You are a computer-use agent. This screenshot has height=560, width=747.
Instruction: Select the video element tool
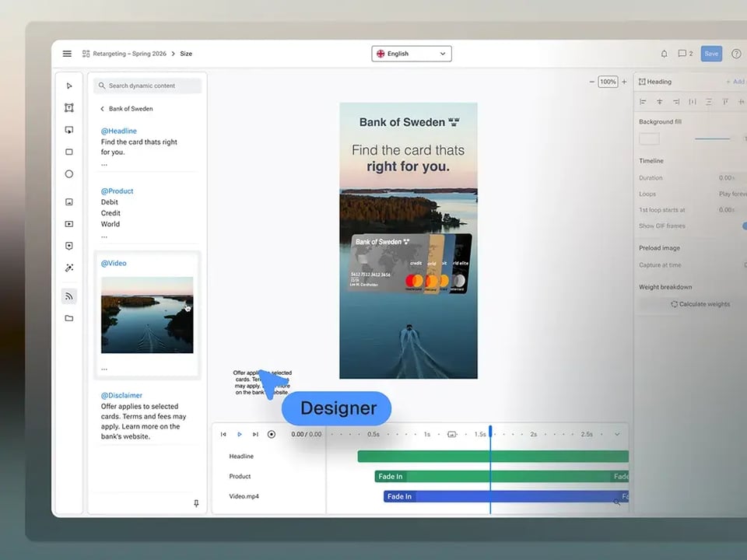coord(69,224)
